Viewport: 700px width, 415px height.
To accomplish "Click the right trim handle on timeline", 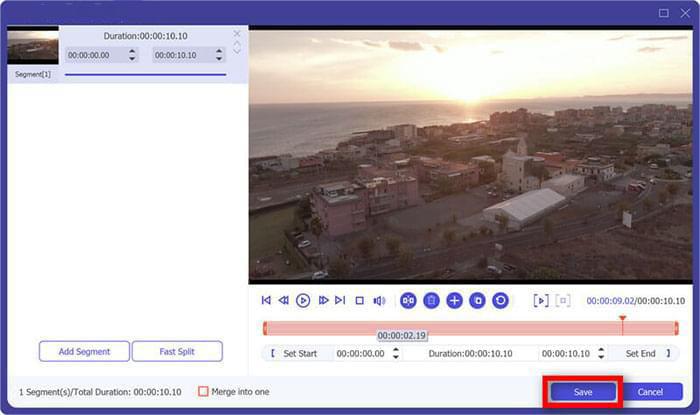I will (x=676, y=328).
